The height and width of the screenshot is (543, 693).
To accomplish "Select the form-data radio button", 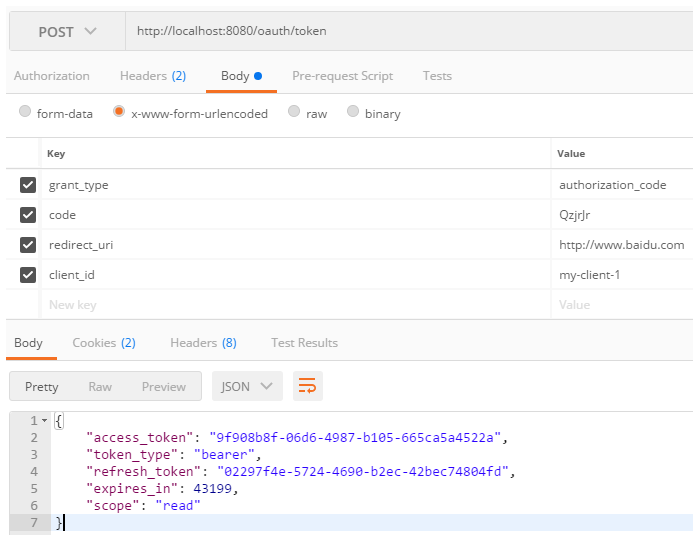I will (25, 111).
